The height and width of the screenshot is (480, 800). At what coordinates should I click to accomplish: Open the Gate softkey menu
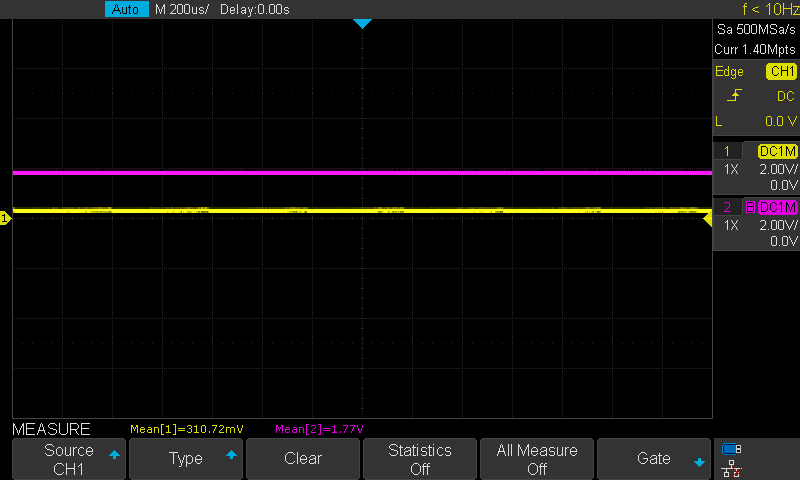[654, 459]
